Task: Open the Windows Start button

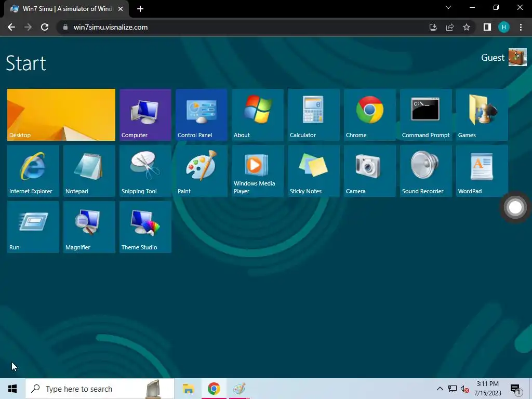Action: [x=12, y=389]
